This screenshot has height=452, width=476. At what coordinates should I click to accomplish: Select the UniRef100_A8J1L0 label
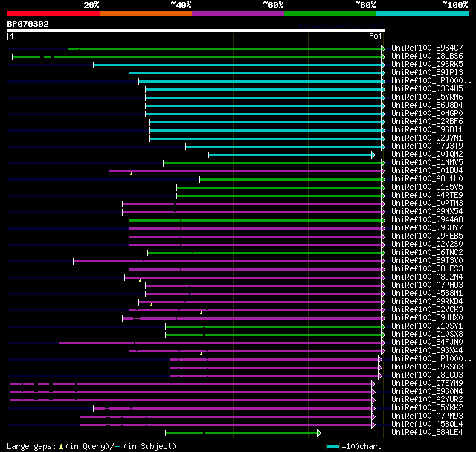(x=427, y=179)
